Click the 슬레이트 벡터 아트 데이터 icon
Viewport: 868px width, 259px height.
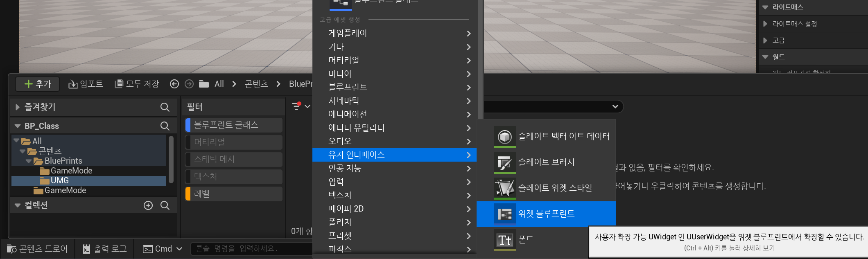tap(504, 137)
